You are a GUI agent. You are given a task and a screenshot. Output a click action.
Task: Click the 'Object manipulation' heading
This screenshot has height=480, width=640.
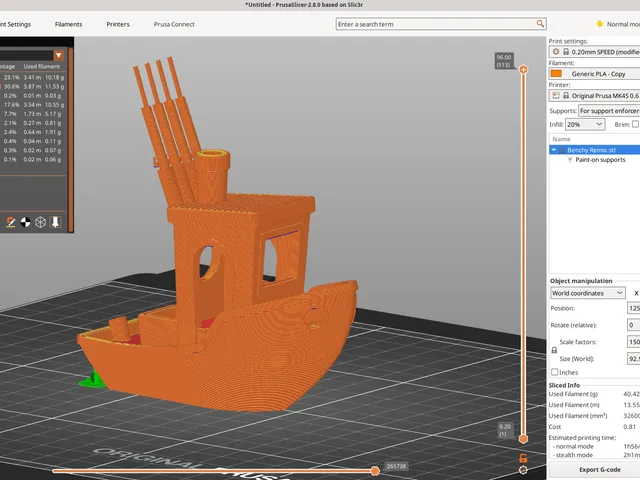point(581,281)
